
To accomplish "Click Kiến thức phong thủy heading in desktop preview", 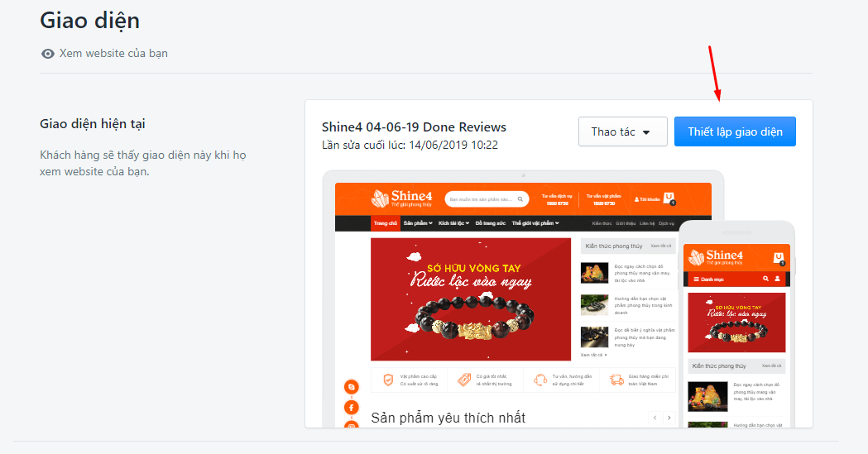I will 614,246.
